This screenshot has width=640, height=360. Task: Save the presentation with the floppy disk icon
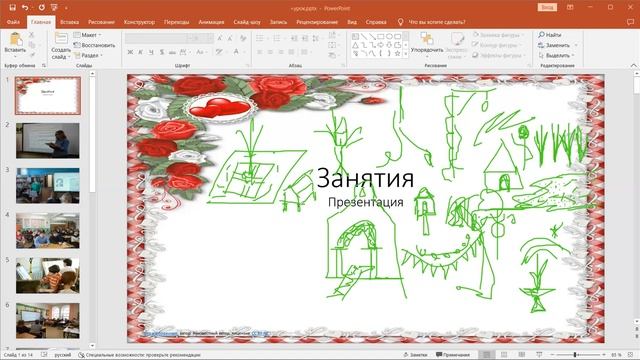point(13,7)
